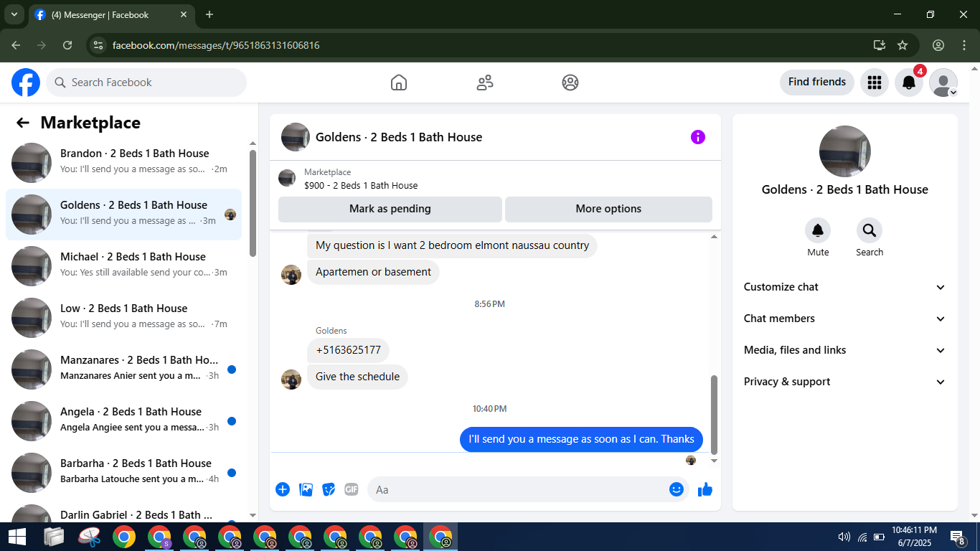Open the Snipping Tool taskbar icon
This screenshot has height=551, width=980.
pos(89,537)
